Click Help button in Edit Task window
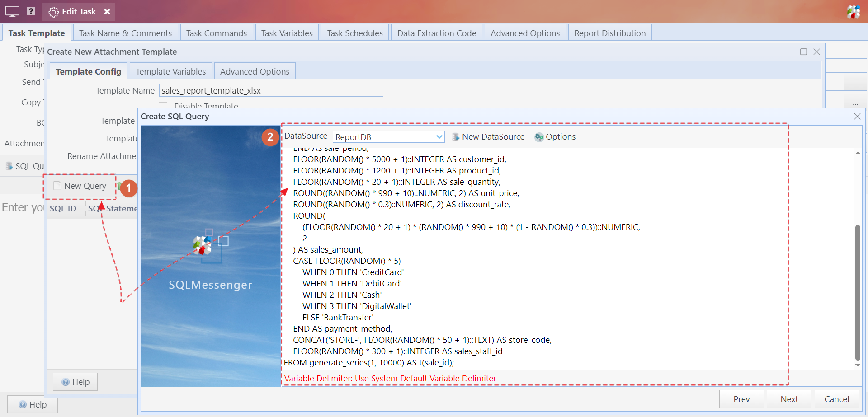Viewport: 868px width, 417px height. [x=33, y=404]
